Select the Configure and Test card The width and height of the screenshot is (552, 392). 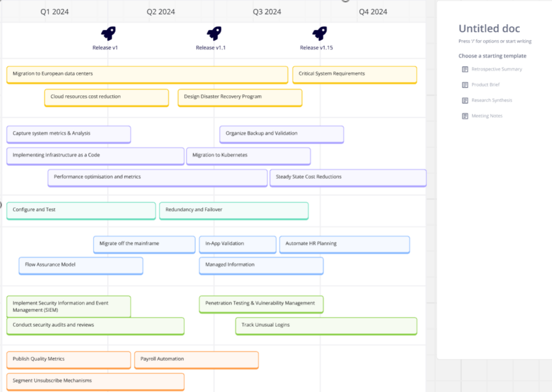point(80,211)
